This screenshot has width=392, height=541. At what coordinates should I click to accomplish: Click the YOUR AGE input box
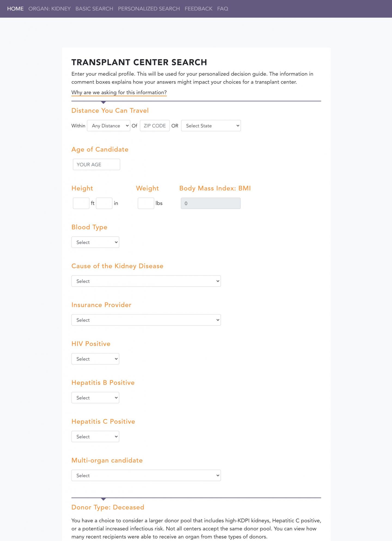[96, 164]
